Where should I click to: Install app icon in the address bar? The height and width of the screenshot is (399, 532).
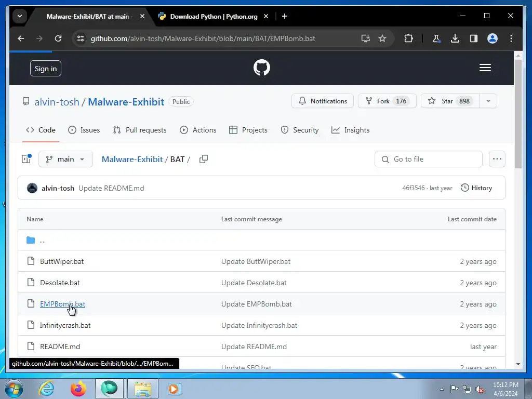tap(365, 38)
